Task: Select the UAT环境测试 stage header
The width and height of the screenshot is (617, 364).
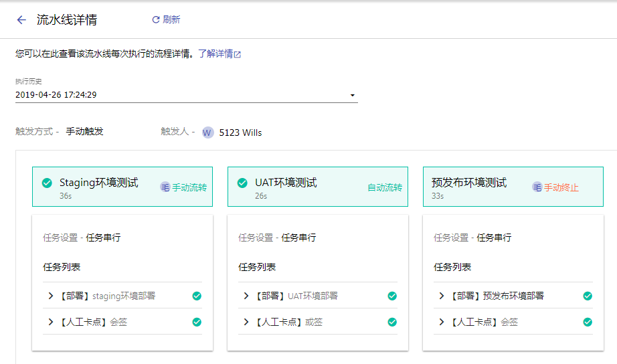Action: pos(318,187)
